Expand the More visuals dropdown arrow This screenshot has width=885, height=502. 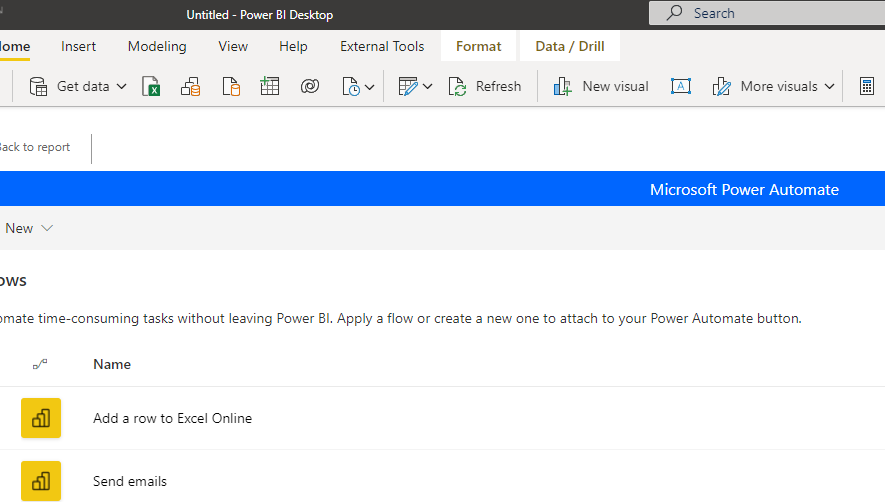(x=829, y=86)
